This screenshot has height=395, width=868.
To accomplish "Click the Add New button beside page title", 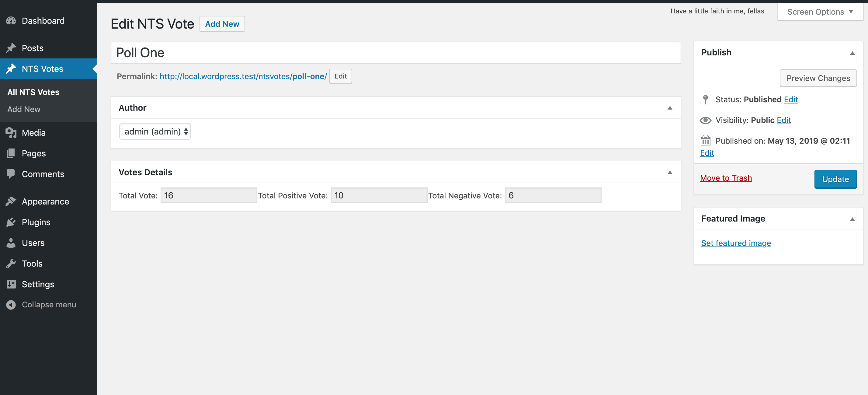I will [222, 24].
